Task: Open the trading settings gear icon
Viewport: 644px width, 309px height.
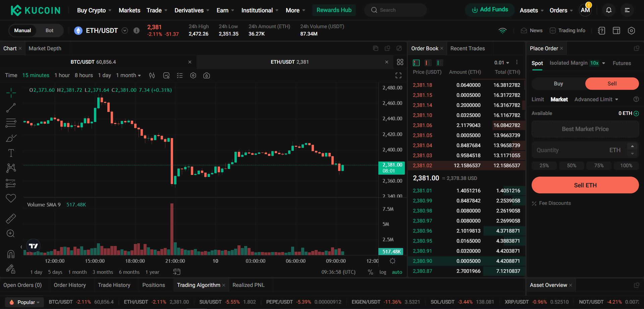Action: pos(631,30)
